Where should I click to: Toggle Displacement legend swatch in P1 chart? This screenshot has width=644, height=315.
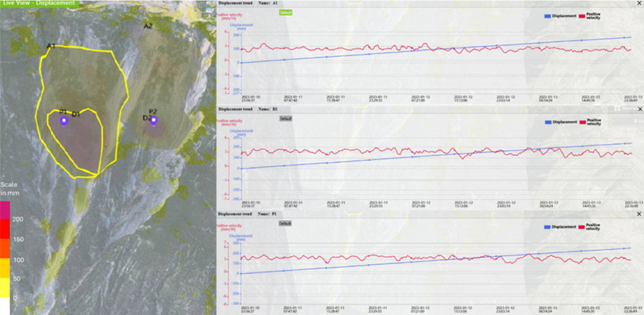[548, 227]
